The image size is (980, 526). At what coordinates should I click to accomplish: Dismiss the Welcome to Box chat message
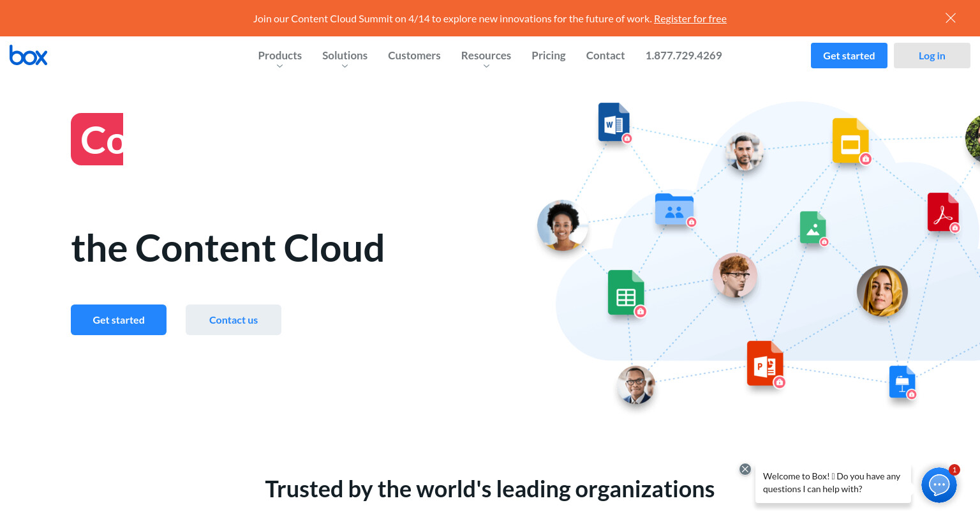click(x=745, y=469)
